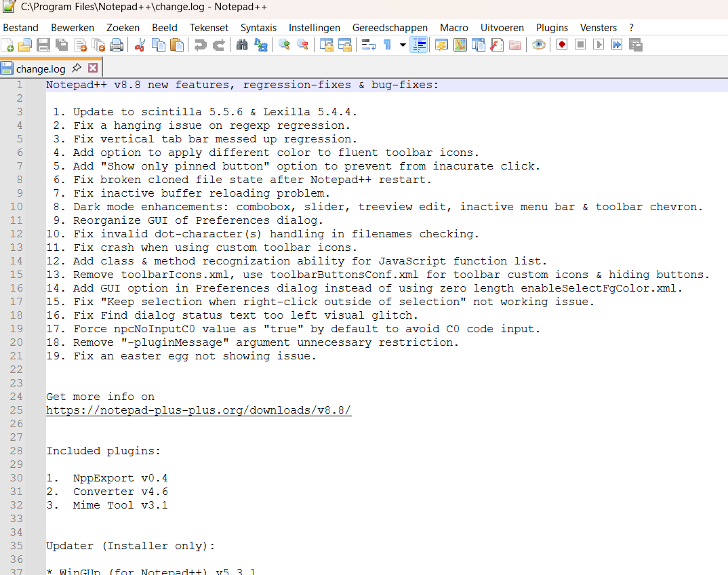Click the text 'Updater (Installer only):'
The image size is (728, 575).
[130, 546]
